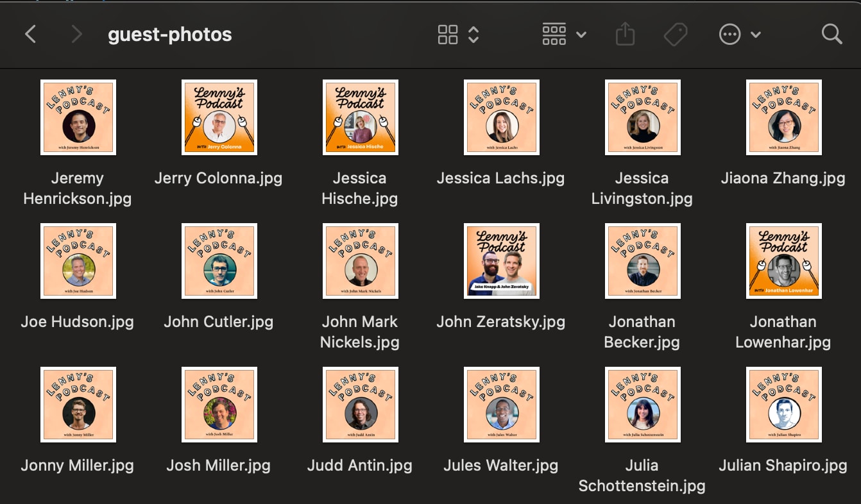Go back with the left chevron
The height and width of the screenshot is (504, 861).
point(30,34)
